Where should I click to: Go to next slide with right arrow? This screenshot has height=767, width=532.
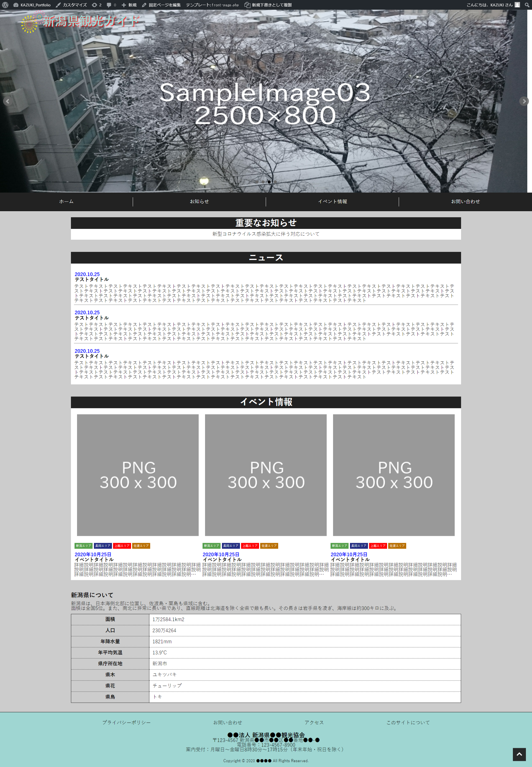pyautogui.click(x=524, y=101)
